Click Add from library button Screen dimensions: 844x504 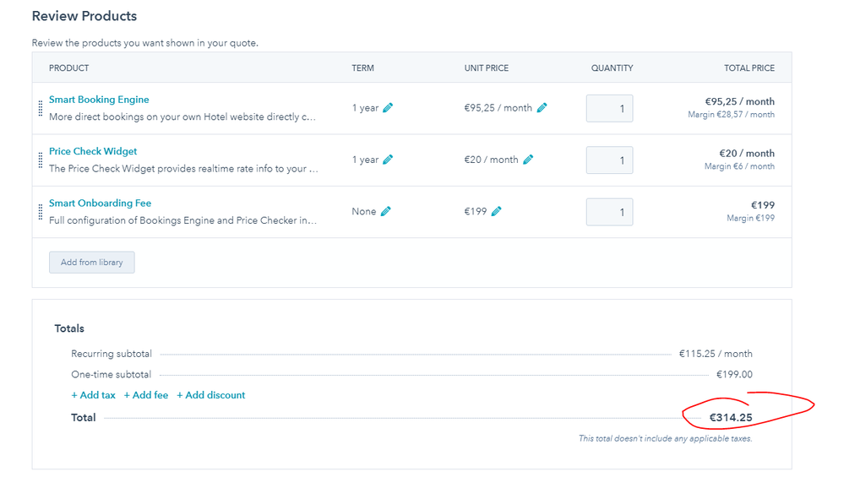click(x=92, y=263)
